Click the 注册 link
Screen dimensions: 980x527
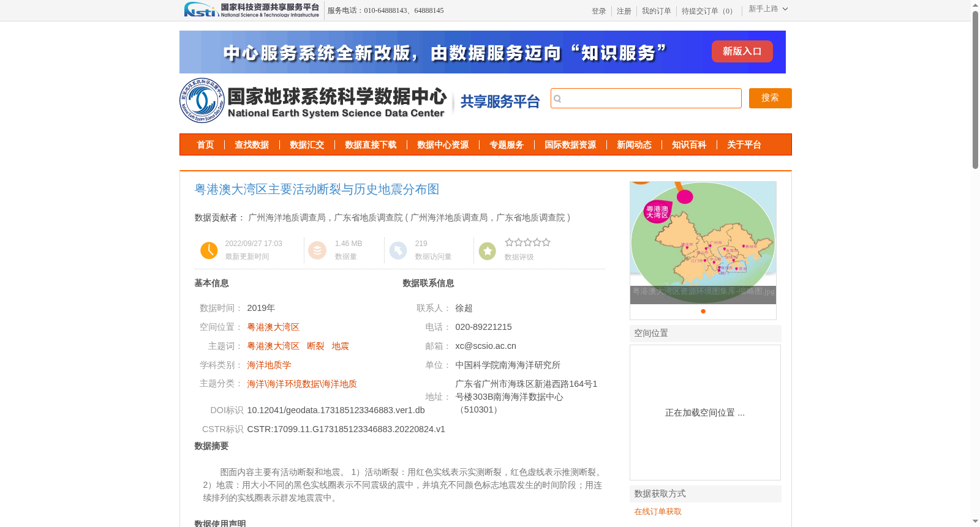tap(624, 11)
